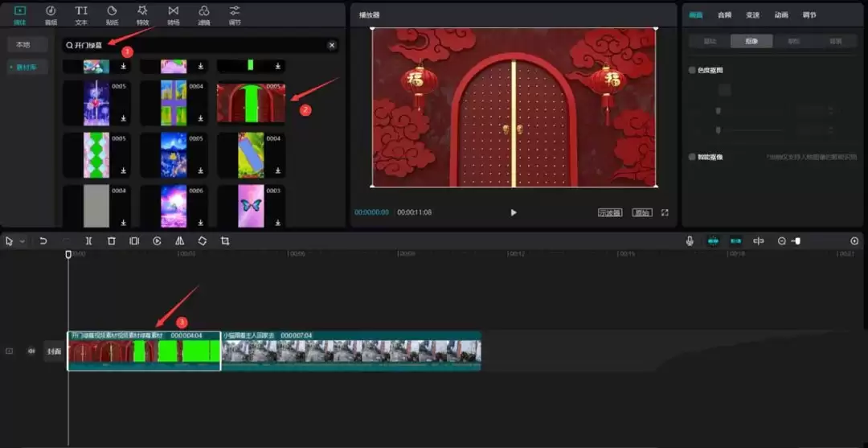The image size is (868, 448).
Task: Mute the main track audio speaker icon
Action: pos(31,351)
